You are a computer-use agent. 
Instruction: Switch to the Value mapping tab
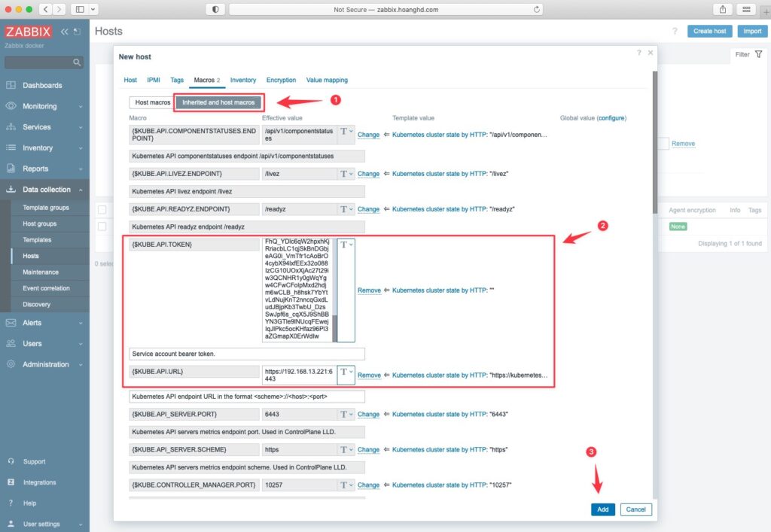[x=327, y=80]
